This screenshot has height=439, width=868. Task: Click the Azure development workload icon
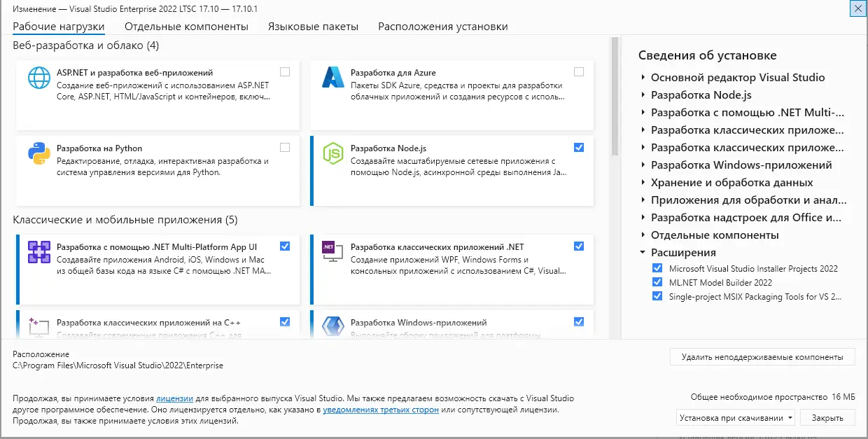(x=332, y=78)
